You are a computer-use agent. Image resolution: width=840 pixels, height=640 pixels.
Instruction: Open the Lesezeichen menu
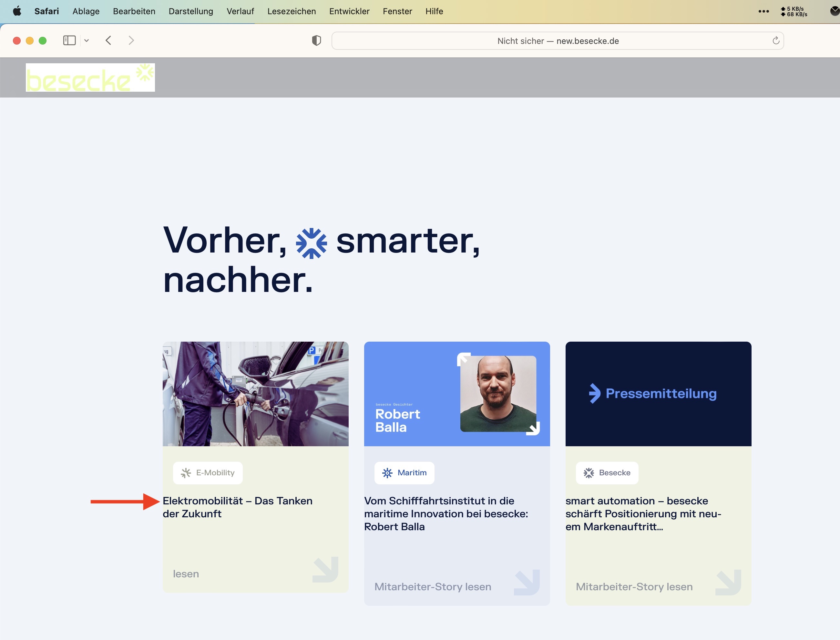coord(291,11)
